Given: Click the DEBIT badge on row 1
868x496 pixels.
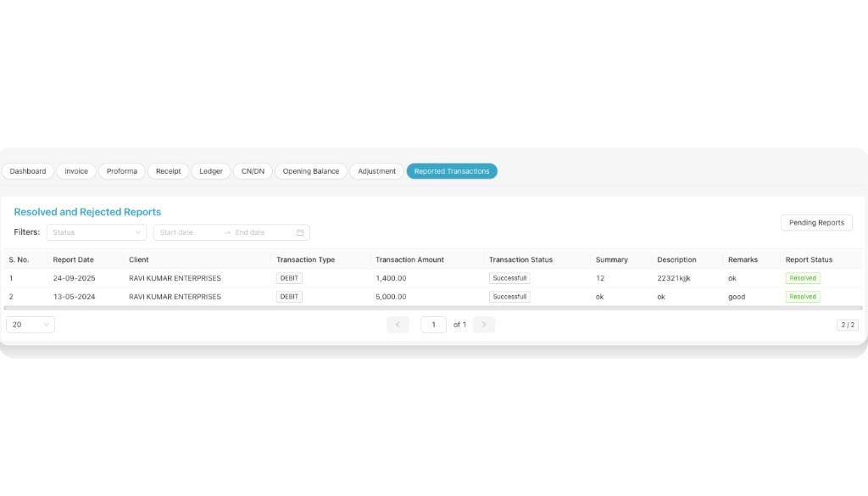Looking at the screenshot, I should click(x=288, y=277).
